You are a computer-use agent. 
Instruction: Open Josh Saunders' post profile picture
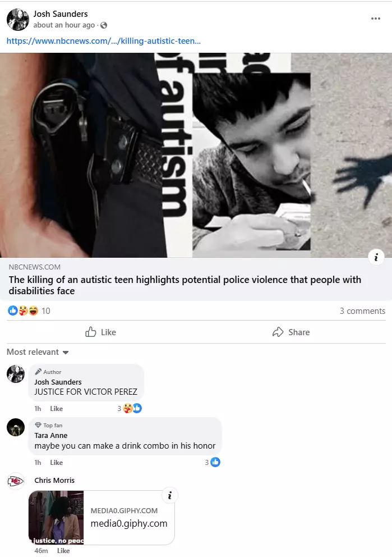(17, 19)
